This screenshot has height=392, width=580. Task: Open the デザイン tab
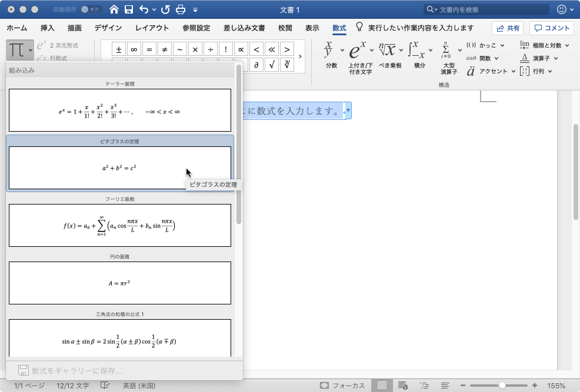108,28
